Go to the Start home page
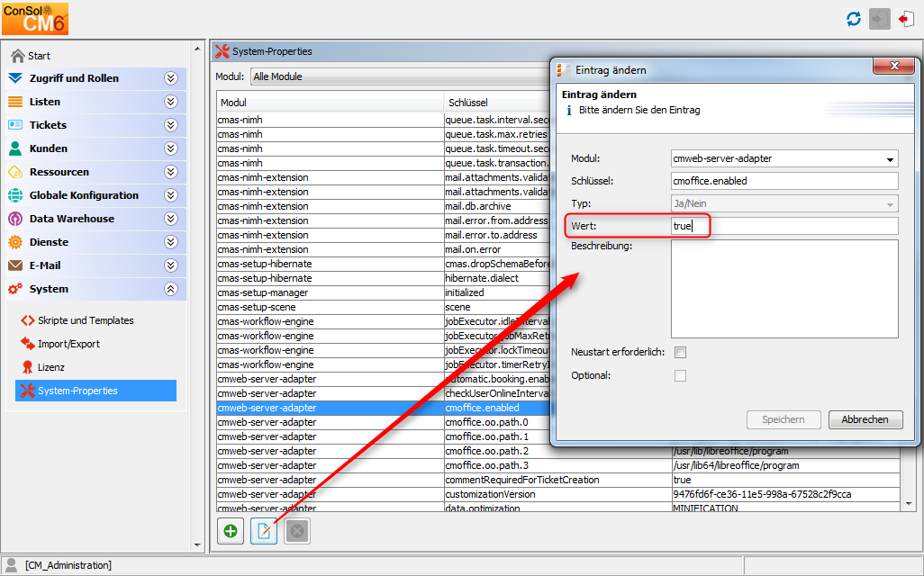 (x=39, y=56)
